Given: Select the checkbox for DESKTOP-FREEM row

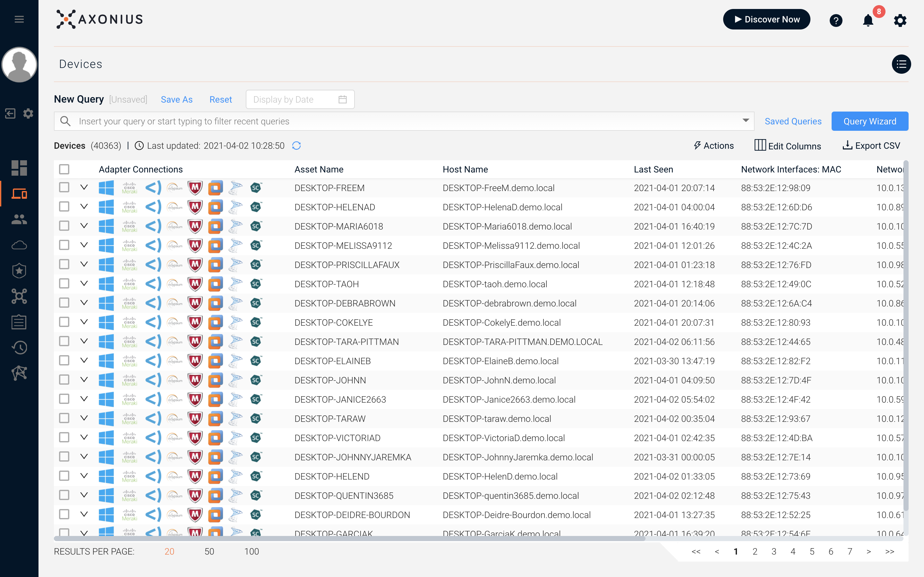Looking at the screenshot, I should pyautogui.click(x=64, y=188).
